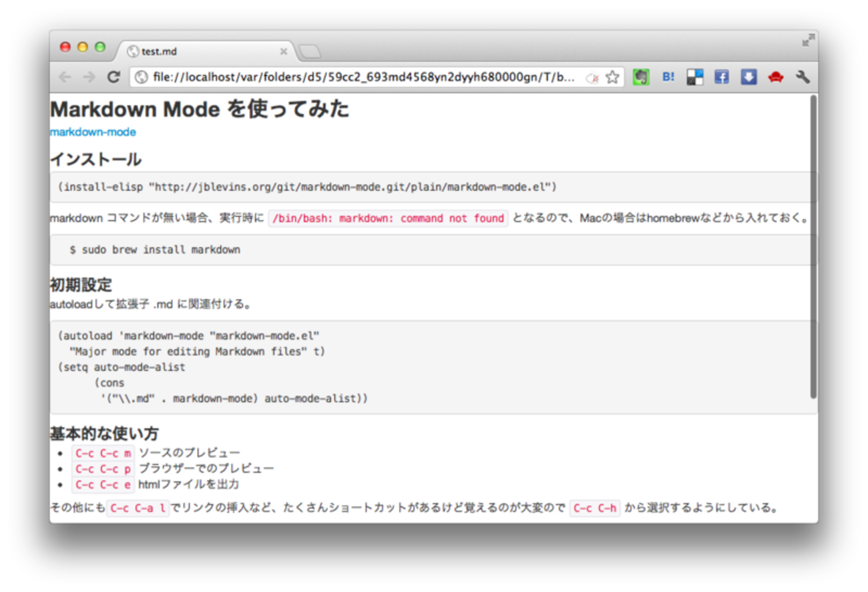Open a new tab
The height and width of the screenshot is (592, 868).
tap(310, 51)
